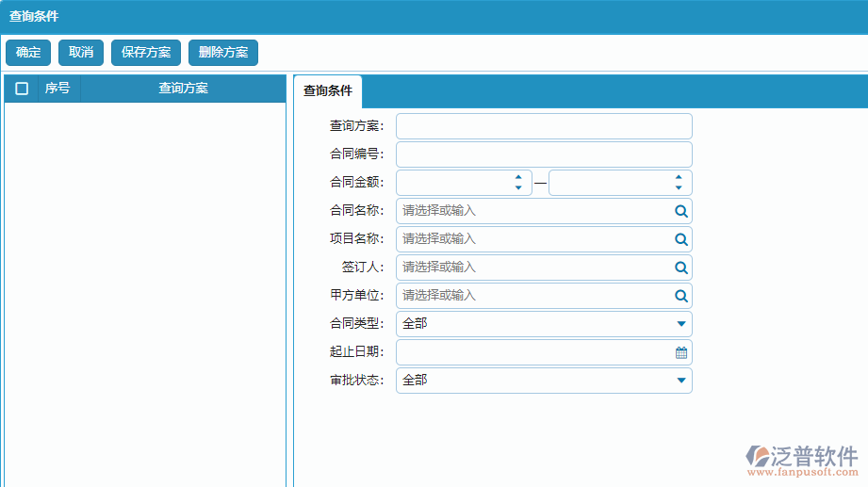
Task: Open the 审批状态 dropdown arrow
Action: pyautogui.click(x=681, y=381)
